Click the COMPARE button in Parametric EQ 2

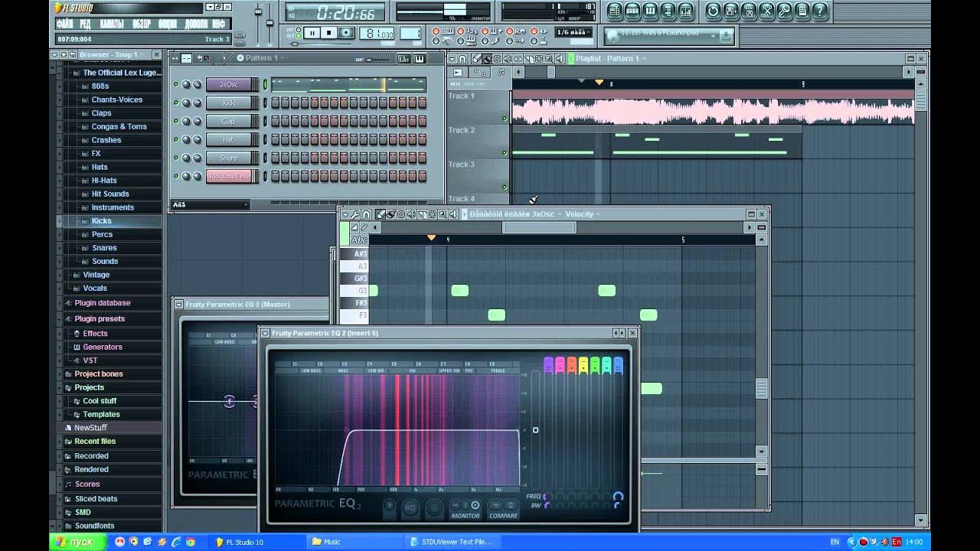tap(503, 506)
